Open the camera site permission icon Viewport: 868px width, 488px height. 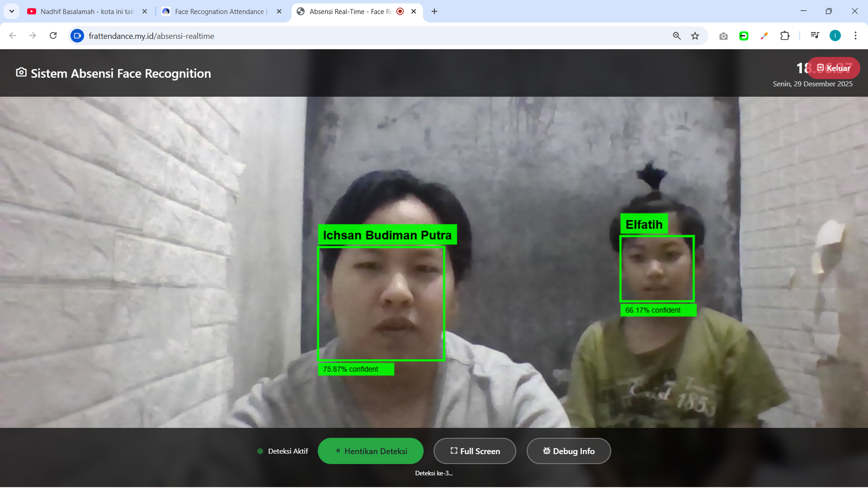(x=77, y=36)
